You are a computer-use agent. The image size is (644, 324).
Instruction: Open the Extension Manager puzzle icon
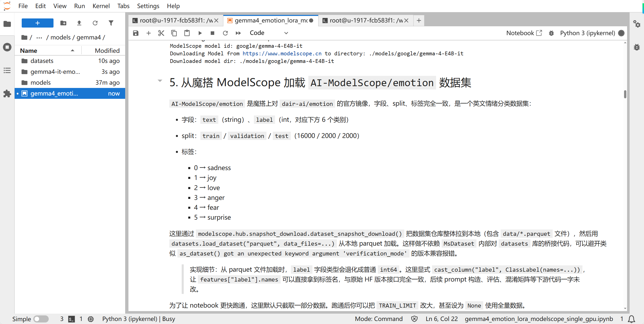click(x=7, y=94)
